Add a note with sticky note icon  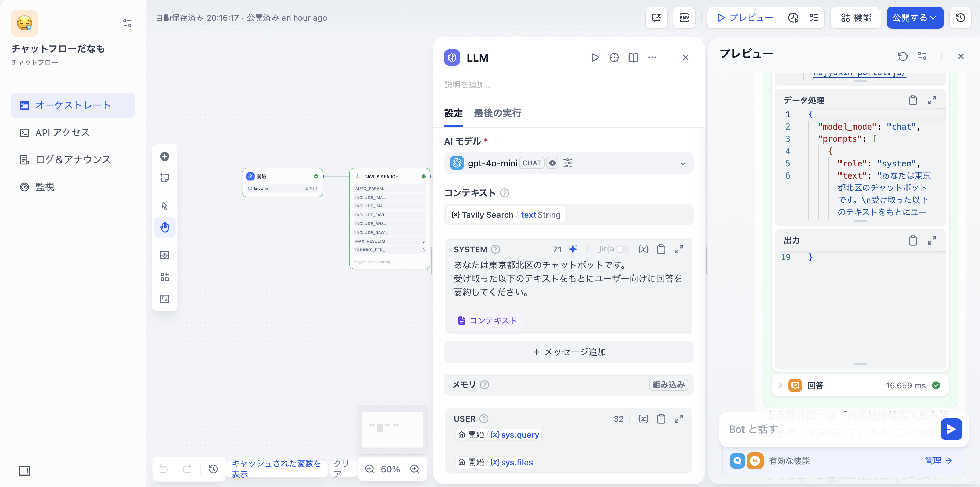(165, 178)
